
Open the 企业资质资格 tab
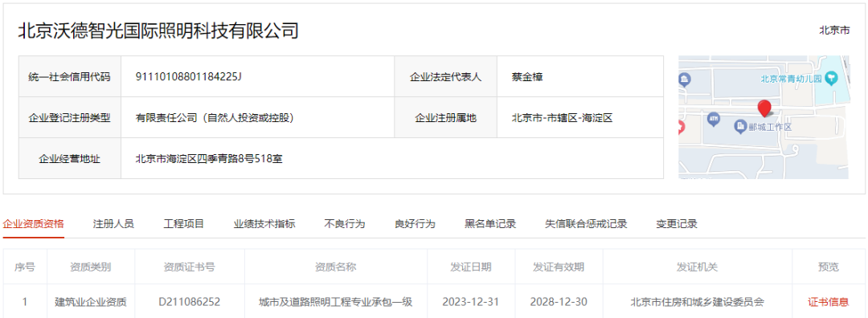[x=33, y=224]
